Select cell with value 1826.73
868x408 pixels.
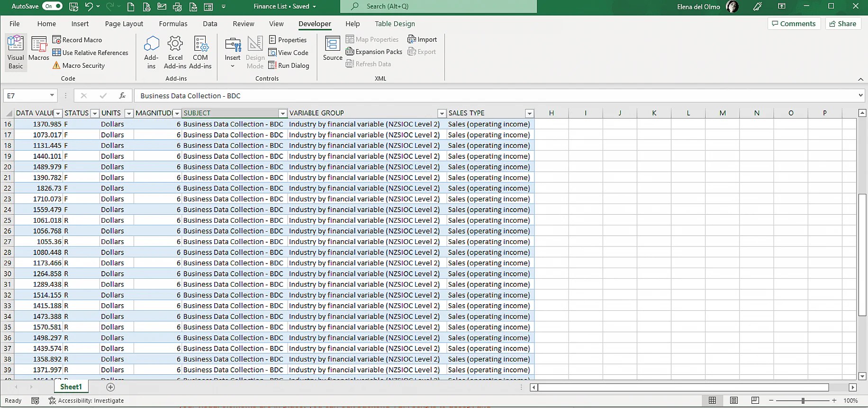pyautogui.click(x=38, y=188)
